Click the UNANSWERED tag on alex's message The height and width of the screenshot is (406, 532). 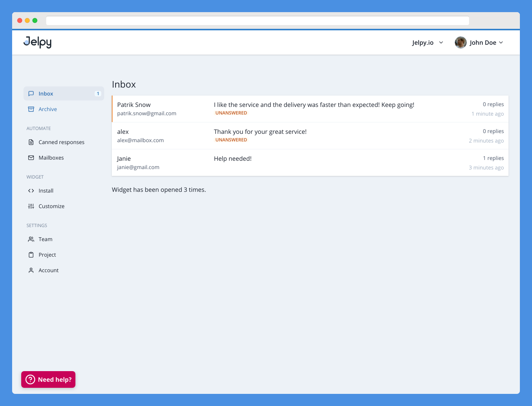pyautogui.click(x=231, y=140)
